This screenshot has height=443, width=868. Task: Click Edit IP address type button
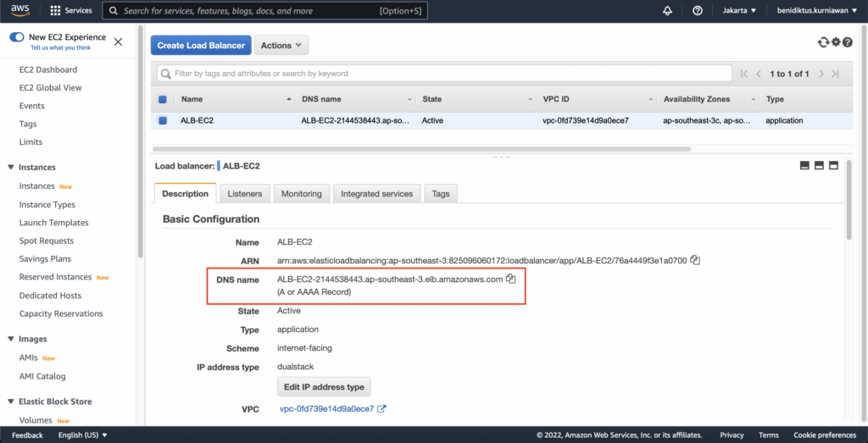(x=324, y=386)
